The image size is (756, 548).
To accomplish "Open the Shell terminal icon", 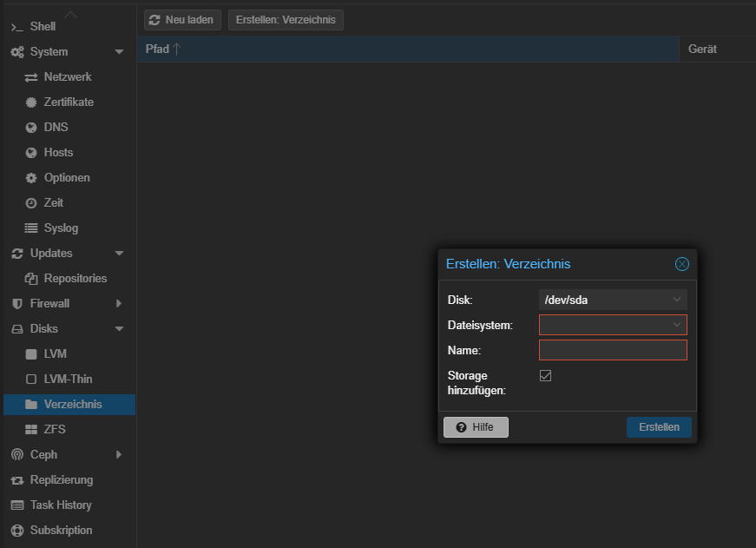I will pos(16,28).
